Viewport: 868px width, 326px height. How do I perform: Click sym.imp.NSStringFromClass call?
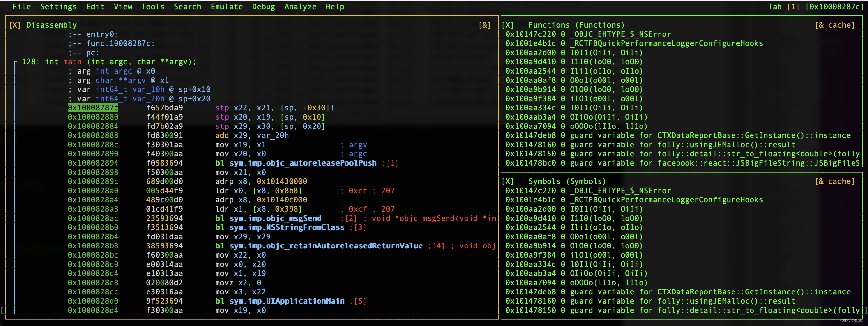click(x=287, y=227)
